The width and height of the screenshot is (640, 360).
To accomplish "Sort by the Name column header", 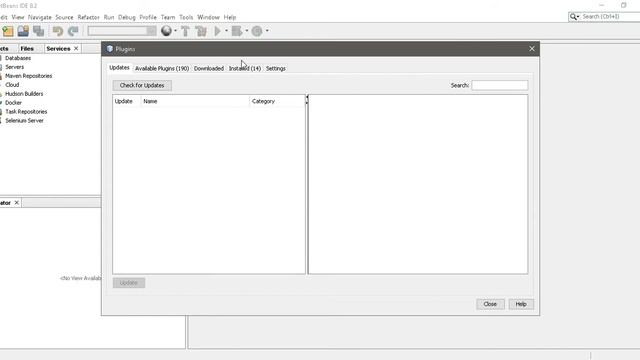I will (x=195, y=101).
